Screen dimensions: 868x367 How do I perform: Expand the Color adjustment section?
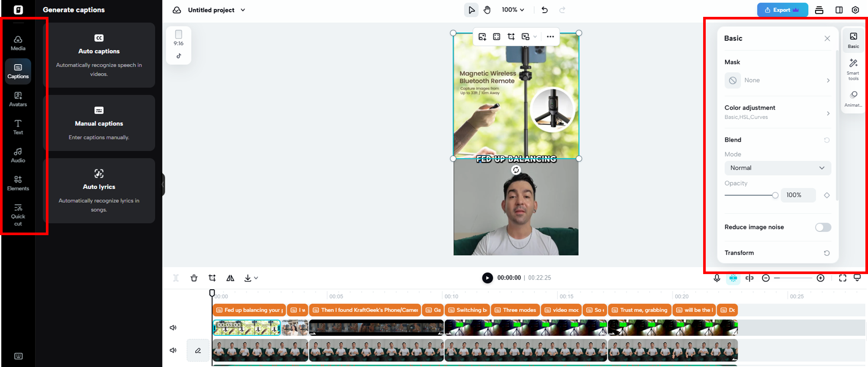(x=777, y=112)
